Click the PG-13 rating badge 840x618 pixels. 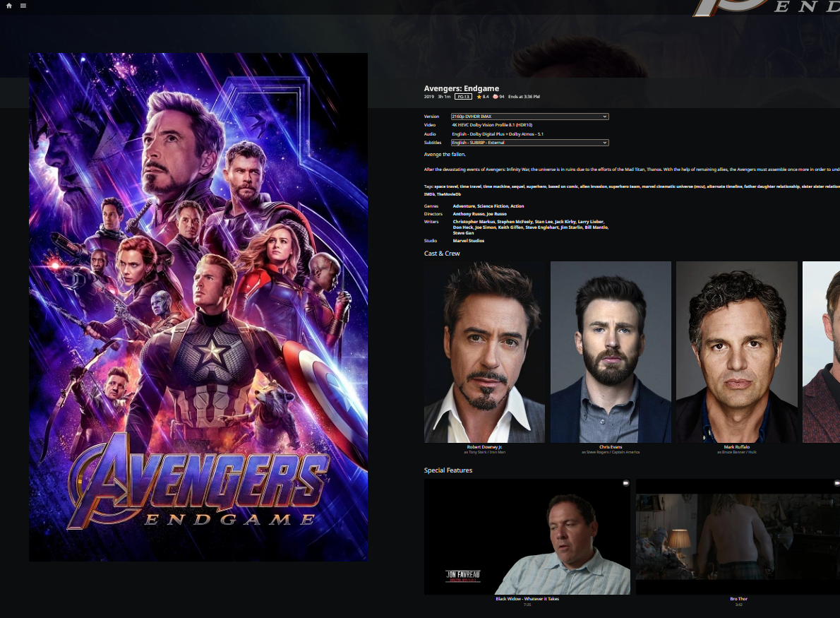463,97
